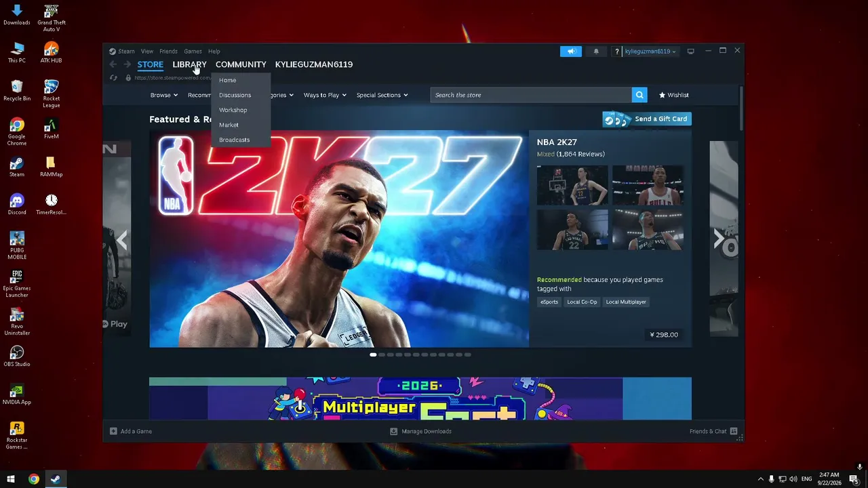Choose Market from Community submenu
Image resolution: width=868 pixels, height=488 pixels.
(241, 125)
